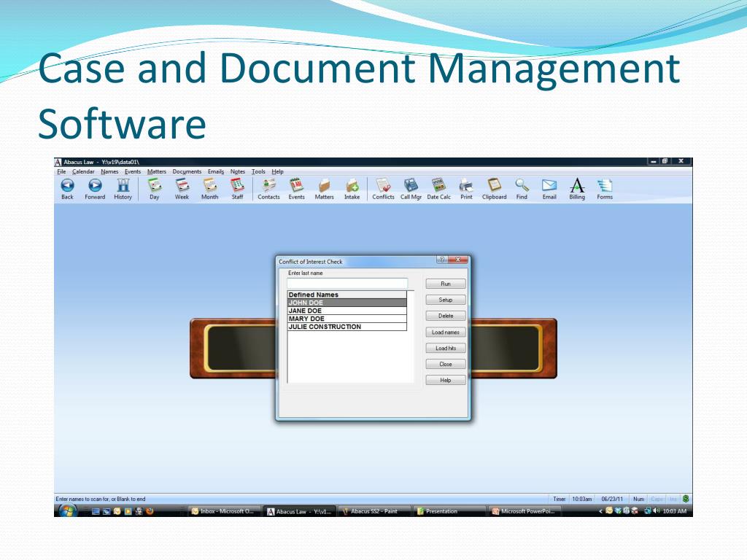Open the Tools menu
747x560 pixels.
258,171
